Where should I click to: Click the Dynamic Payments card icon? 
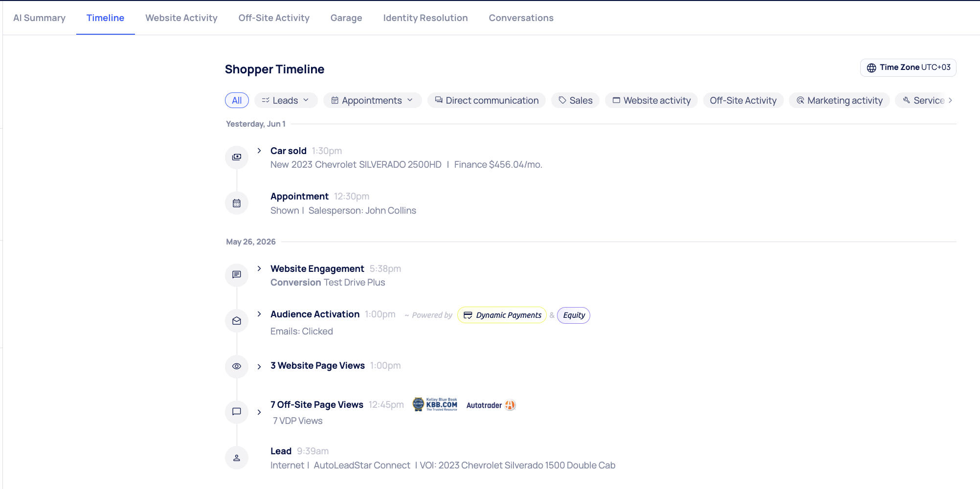pyautogui.click(x=468, y=315)
